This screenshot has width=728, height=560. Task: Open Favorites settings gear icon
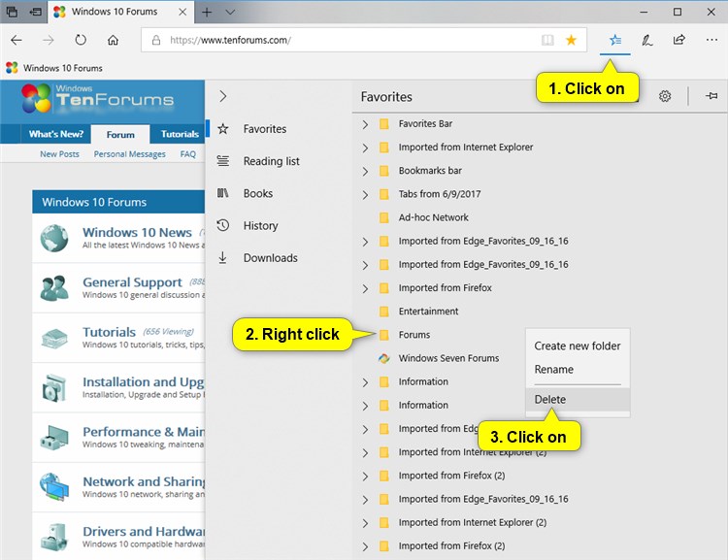click(665, 96)
